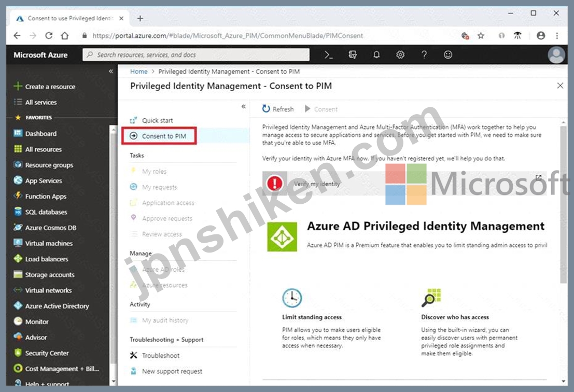Click the Refresh button
Screen dimensions: 574x392
click(x=278, y=109)
